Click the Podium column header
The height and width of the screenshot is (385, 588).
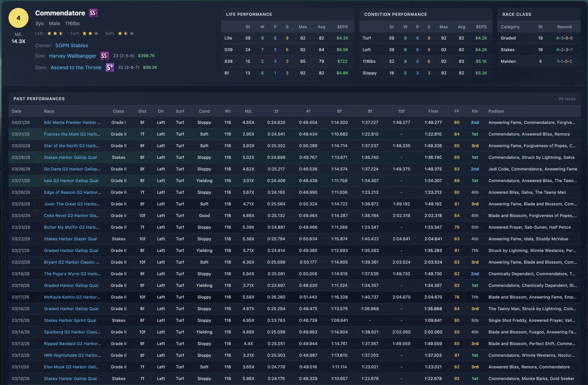(x=496, y=111)
